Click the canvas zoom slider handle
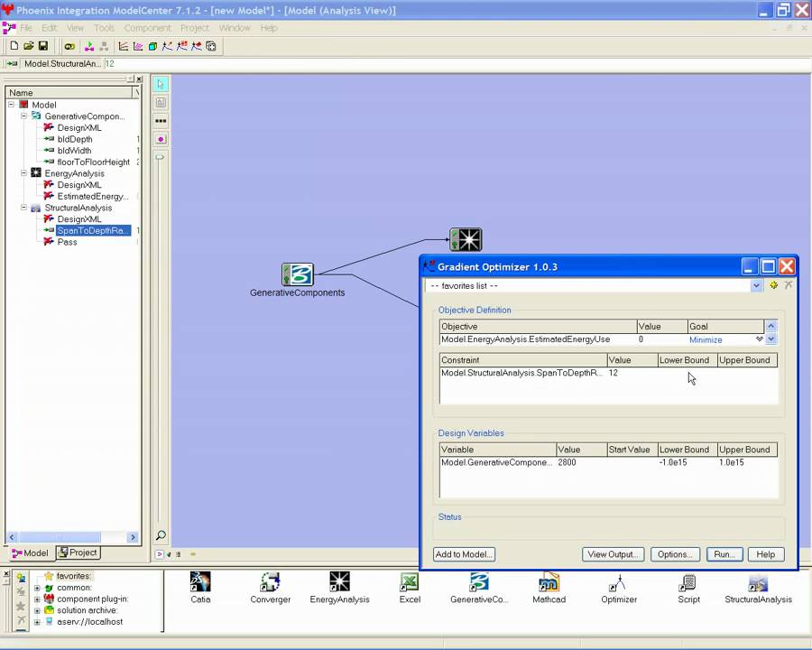This screenshot has width=812, height=650. point(160,157)
